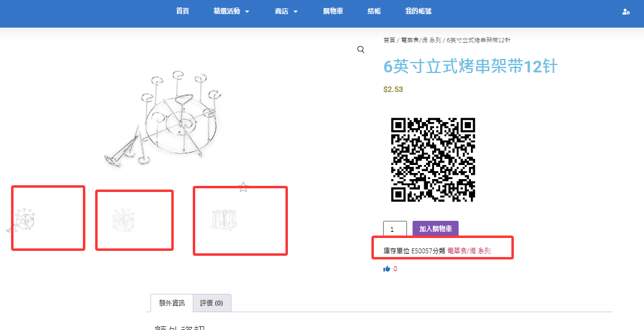644x330 pixels.
Task: Click the user account settings icon
Action: click(626, 12)
